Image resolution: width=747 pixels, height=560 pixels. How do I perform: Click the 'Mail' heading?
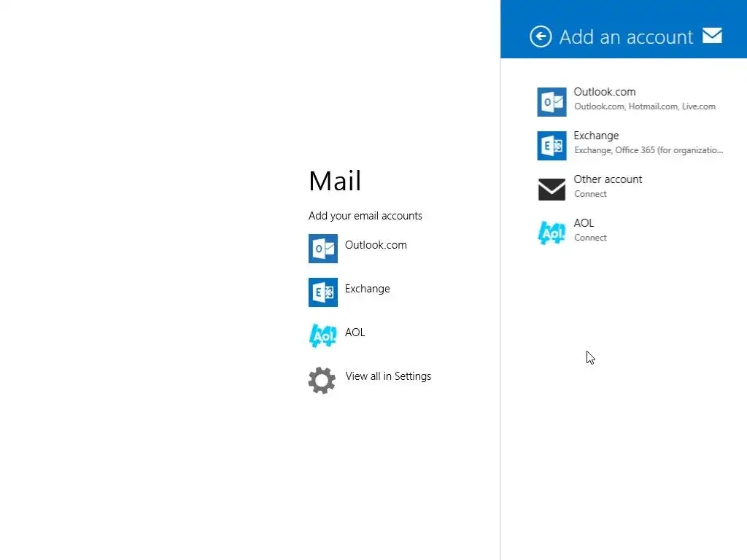tap(335, 181)
